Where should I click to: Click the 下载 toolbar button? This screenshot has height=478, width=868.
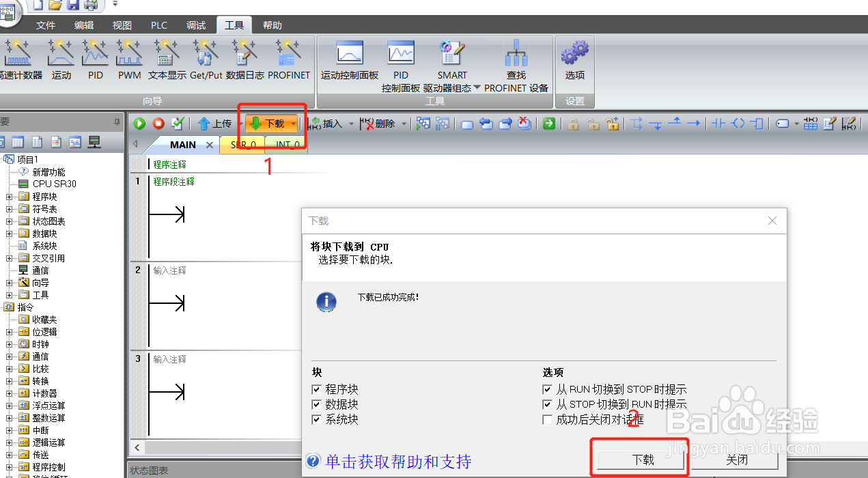(267, 124)
